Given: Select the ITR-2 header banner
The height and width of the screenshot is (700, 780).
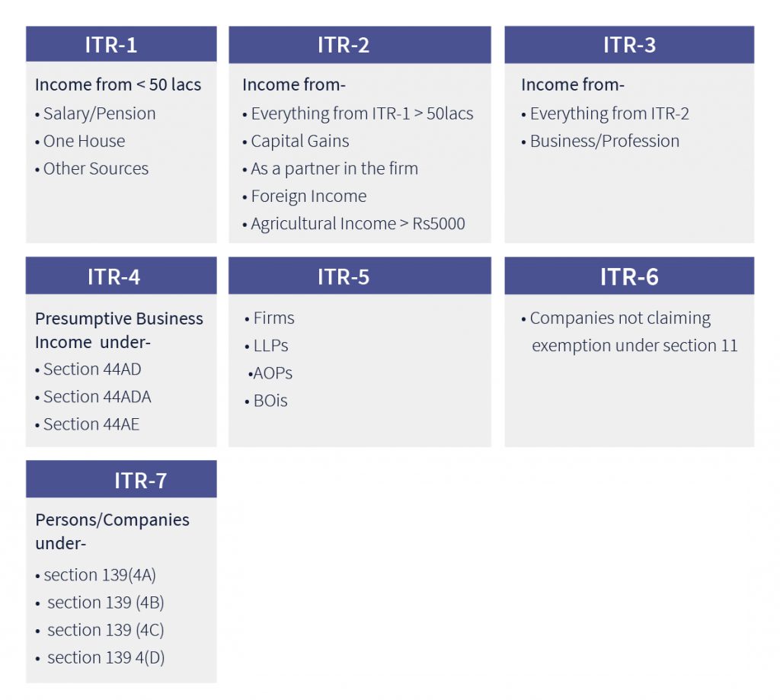Looking at the screenshot, I should pos(360,45).
